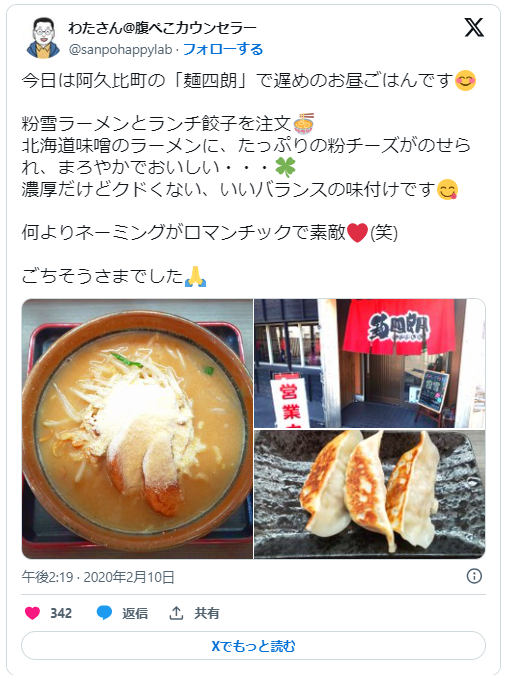Open the gyoza dumplings photo
The image size is (507, 686).
370,494
